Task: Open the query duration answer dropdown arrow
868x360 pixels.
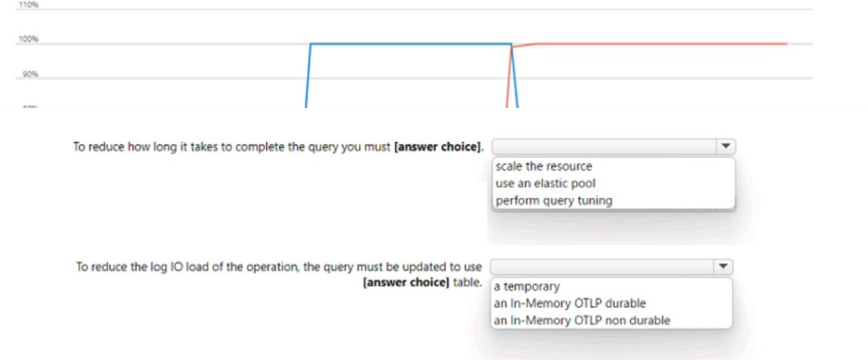Action: coord(726,146)
